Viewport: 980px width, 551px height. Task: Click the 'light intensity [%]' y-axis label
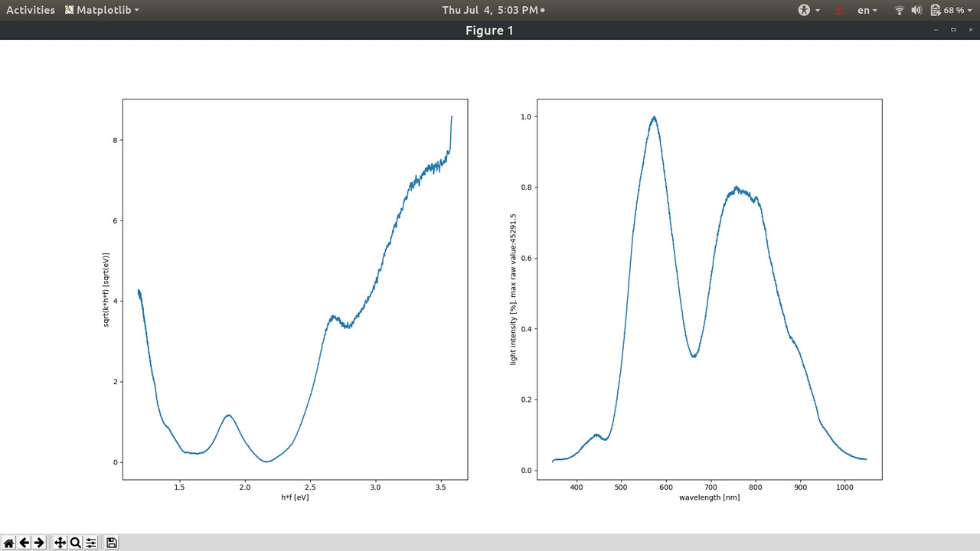point(513,289)
